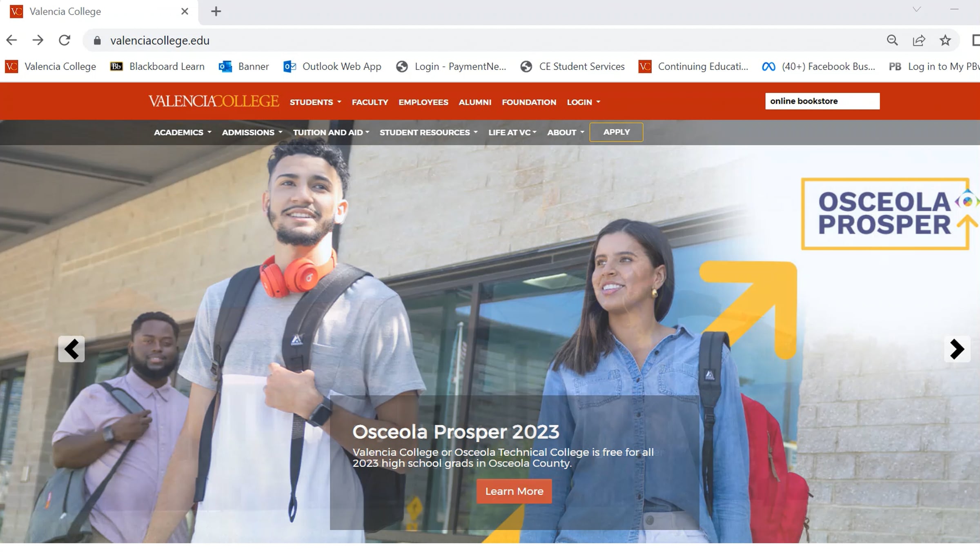The image size is (980, 552).
Task: Click the Apply button
Action: 616,132
